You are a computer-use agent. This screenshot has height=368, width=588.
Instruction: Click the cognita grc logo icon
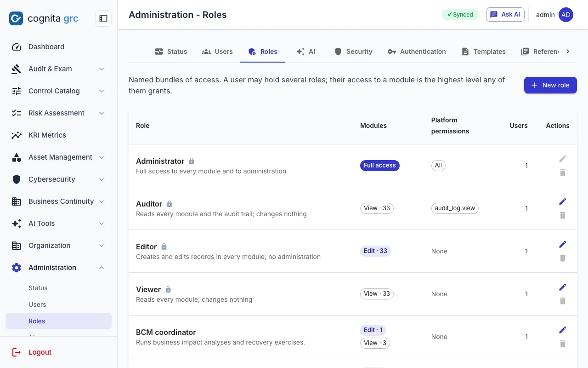pos(16,18)
